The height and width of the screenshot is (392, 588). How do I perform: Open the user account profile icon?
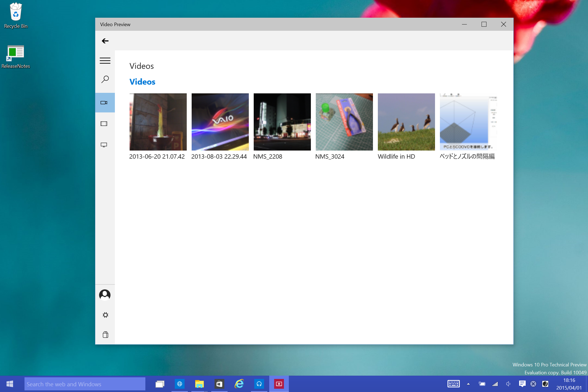click(105, 295)
